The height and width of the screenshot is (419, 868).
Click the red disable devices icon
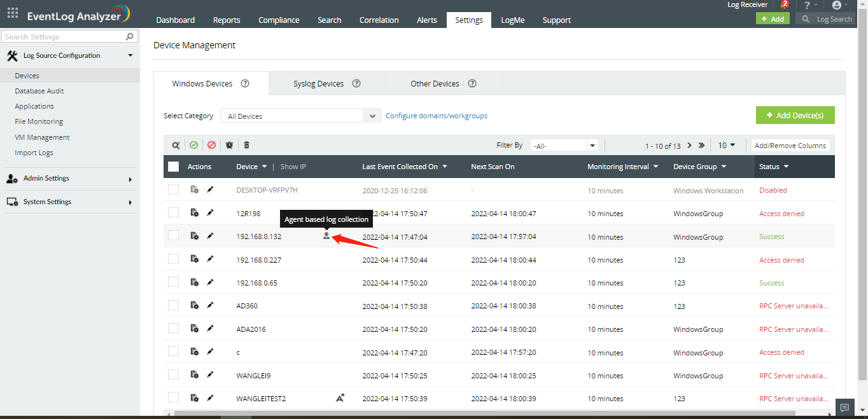point(211,145)
